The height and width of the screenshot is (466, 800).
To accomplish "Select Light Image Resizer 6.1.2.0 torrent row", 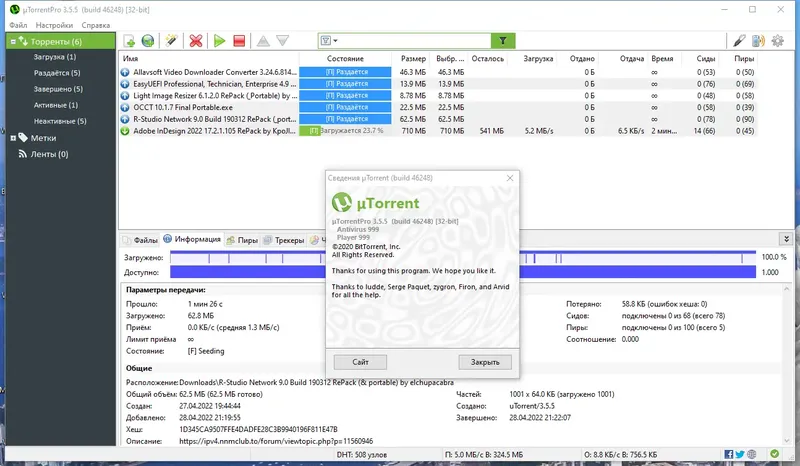I will pos(438,95).
